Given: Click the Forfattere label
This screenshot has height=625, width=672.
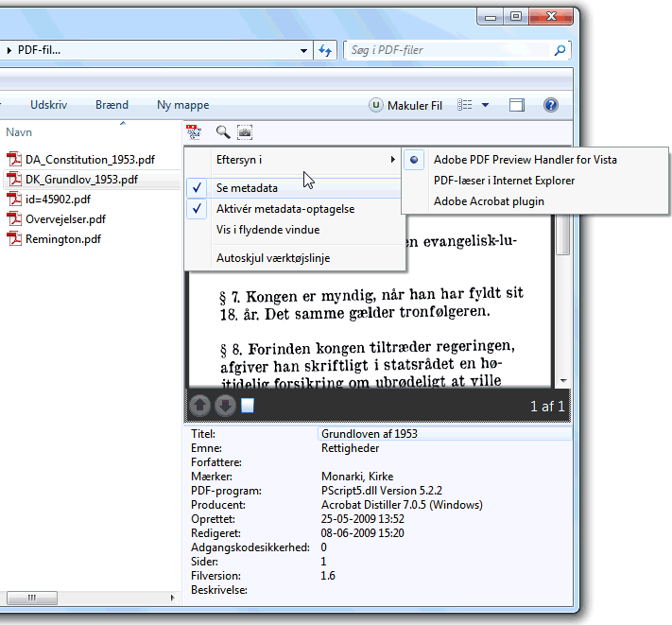Looking at the screenshot, I should [216, 462].
